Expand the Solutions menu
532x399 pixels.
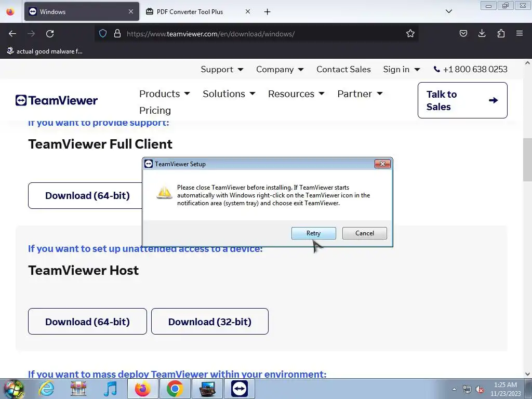(x=229, y=94)
